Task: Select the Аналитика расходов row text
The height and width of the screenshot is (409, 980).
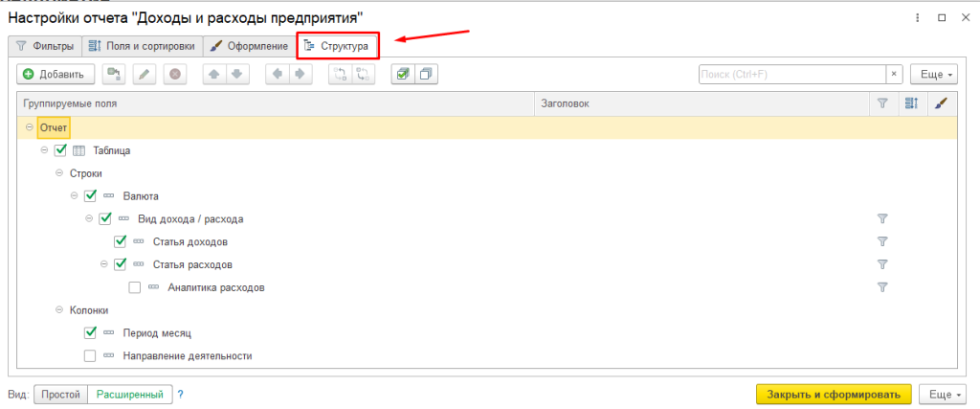Action: point(216,287)
